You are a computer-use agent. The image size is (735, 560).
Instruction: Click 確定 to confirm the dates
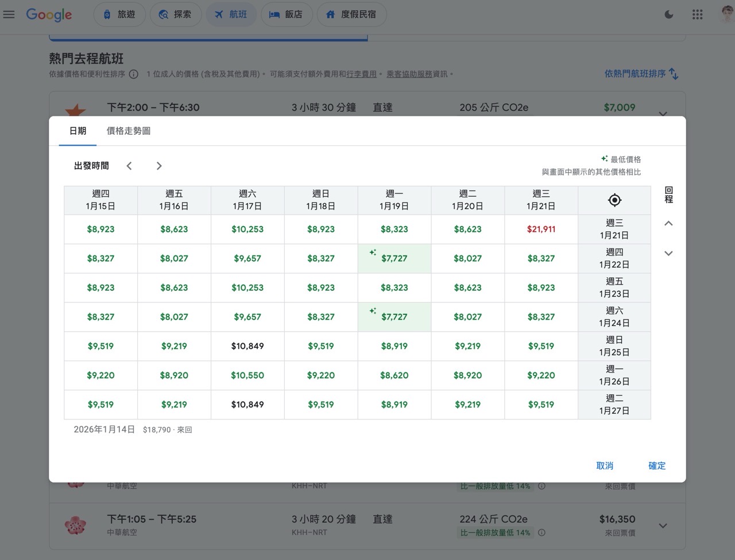coord(656,466)
